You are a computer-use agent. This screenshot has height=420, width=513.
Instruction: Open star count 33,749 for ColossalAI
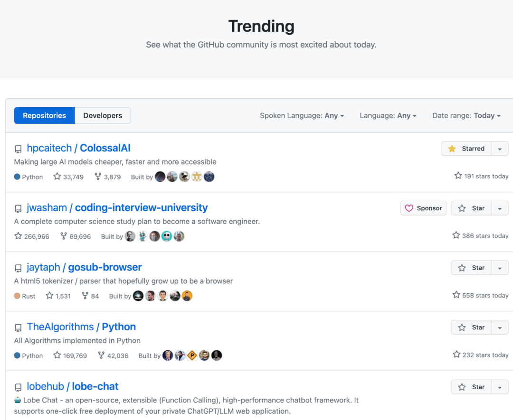(x=68, y=177)
